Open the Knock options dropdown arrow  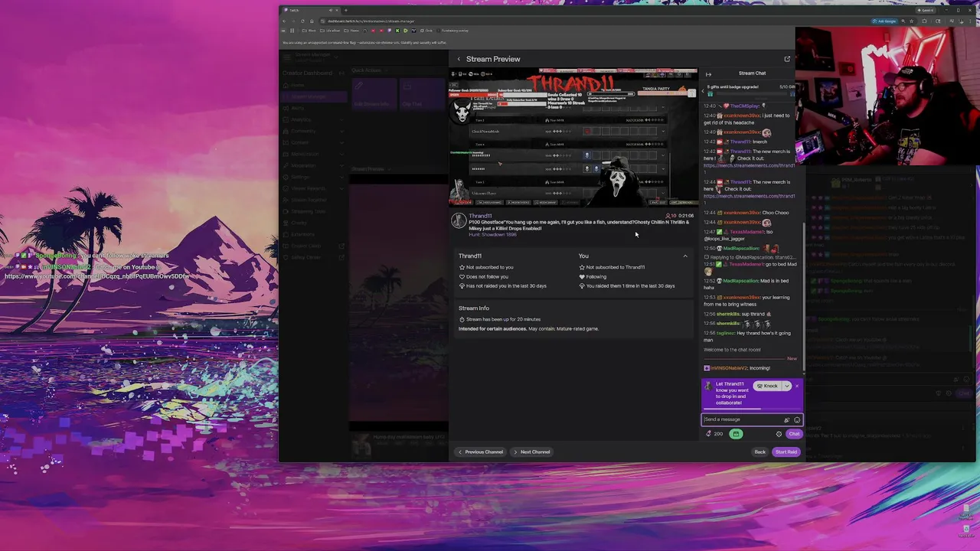point(786,386)
